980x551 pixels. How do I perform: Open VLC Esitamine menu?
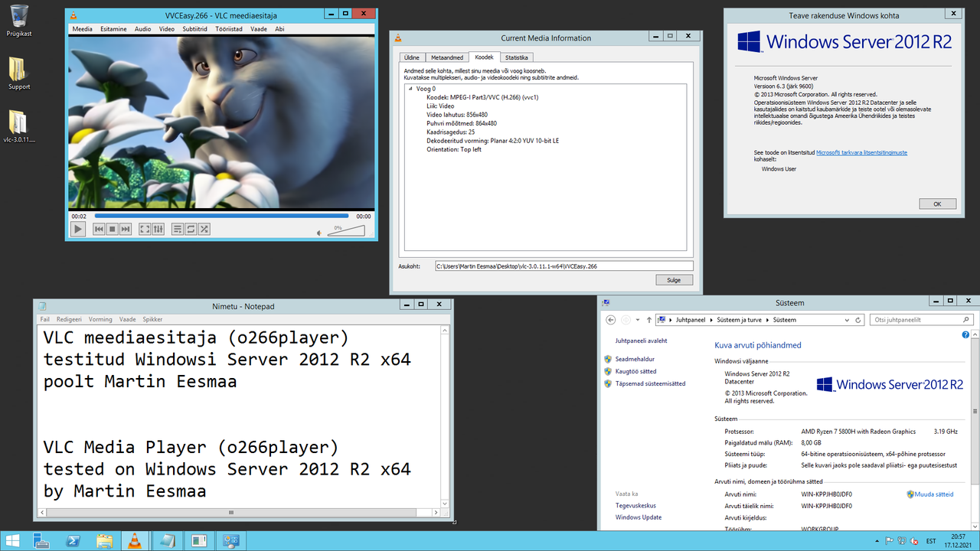coord(115,28)
